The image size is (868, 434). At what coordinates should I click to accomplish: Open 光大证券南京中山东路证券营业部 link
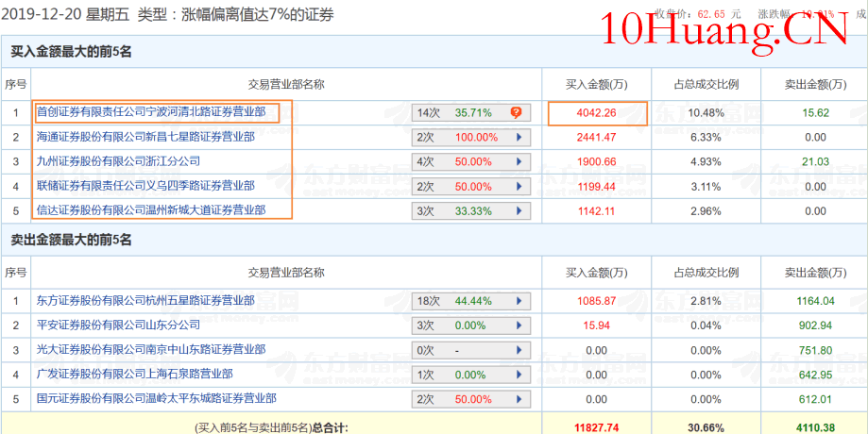tap(151, 349)
